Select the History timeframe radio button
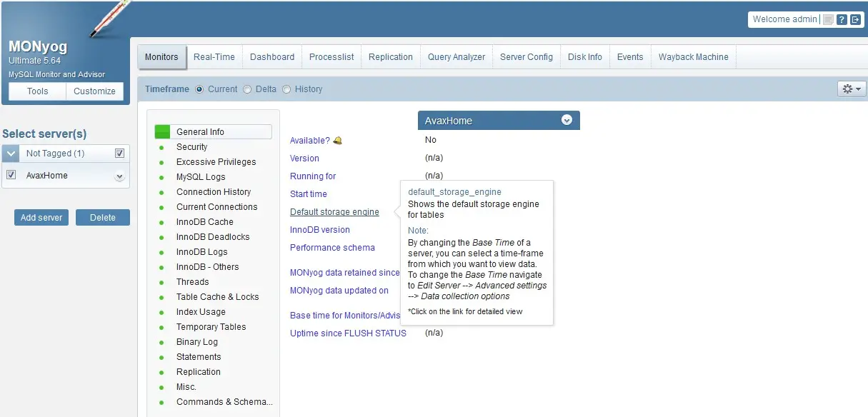This screenshot has width=868, height=417. pyautogui.click(x=286, y=89)
